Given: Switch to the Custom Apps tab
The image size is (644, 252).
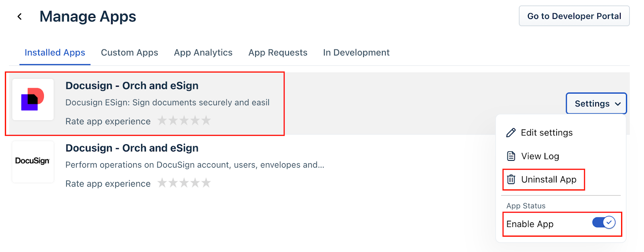Looking at the screenshot, I should [130, 53].
